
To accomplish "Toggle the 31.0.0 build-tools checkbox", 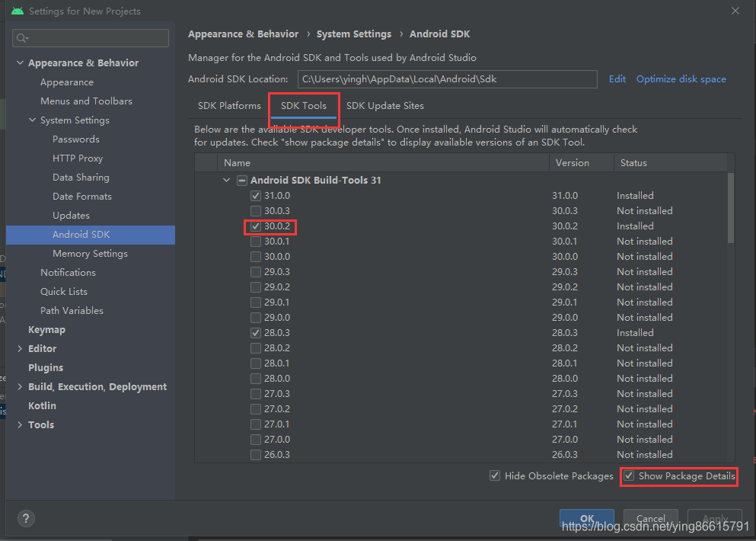I will 256,196.
